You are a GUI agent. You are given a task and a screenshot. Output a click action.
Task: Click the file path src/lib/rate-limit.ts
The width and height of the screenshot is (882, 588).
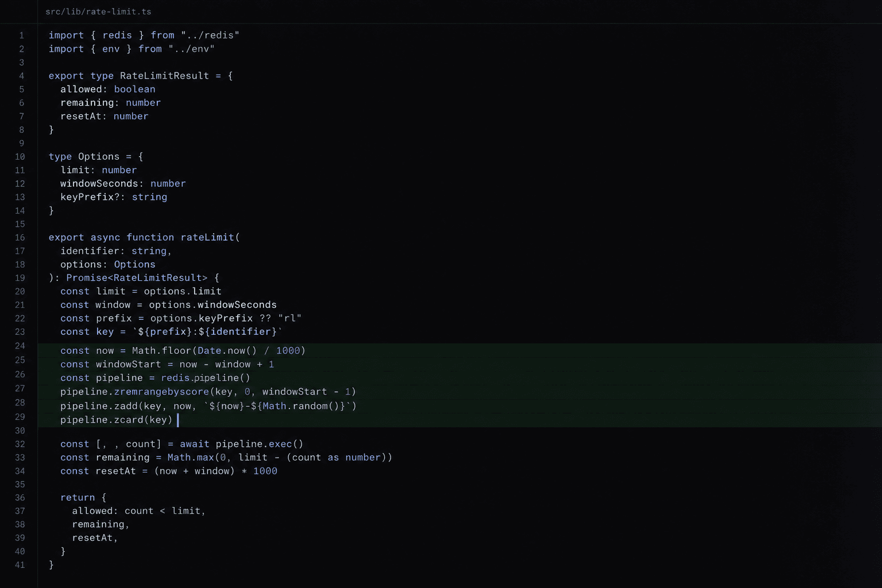click(x=98, y=11)
